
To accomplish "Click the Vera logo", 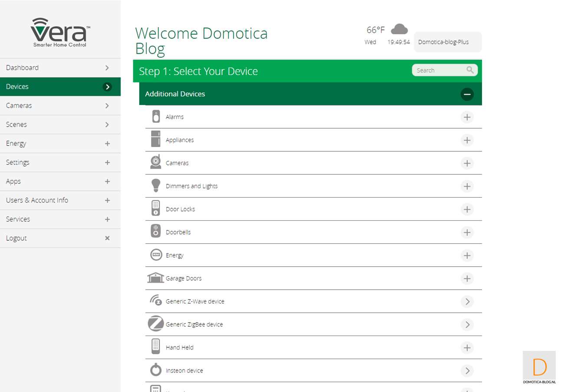I will click(x=60, y=33).
